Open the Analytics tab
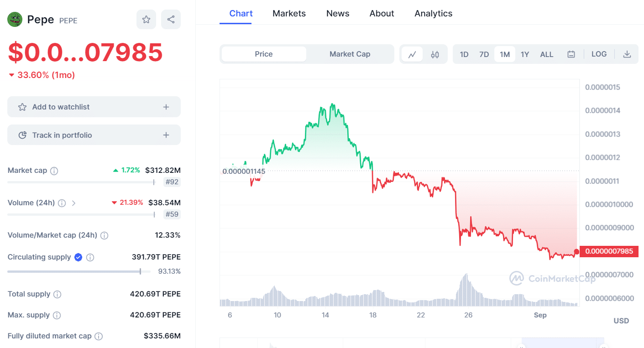Viewport: 644px width, 348px height. click(434, 14)
